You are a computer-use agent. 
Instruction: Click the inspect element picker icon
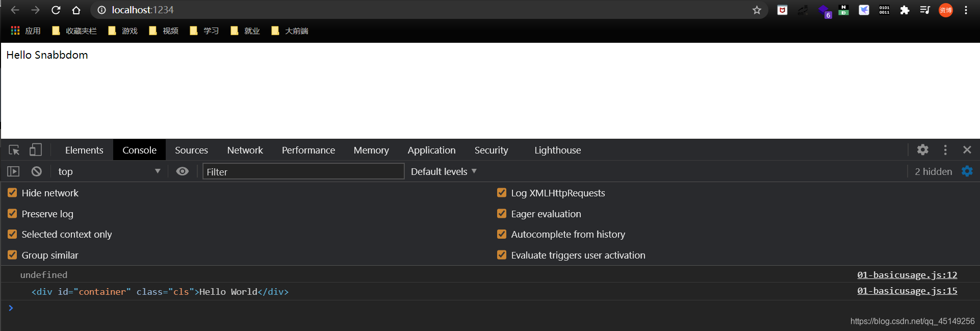(x=14, y=150)
